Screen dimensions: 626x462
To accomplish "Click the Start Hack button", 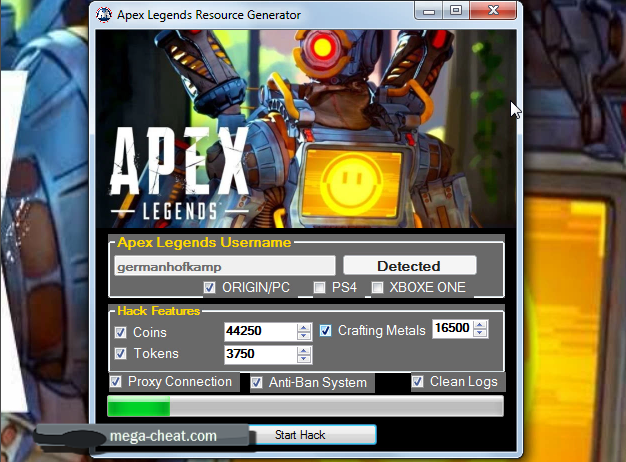I will [312, 434].
